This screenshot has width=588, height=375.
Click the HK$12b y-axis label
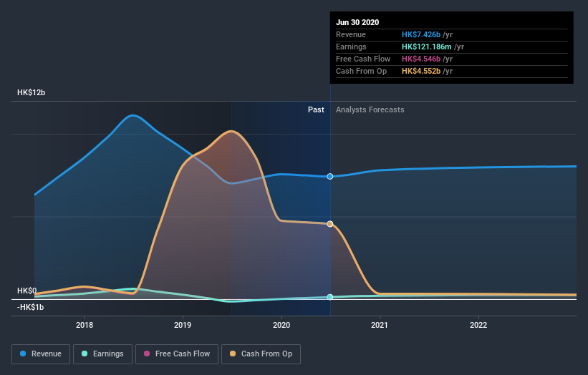pos(31,92)
